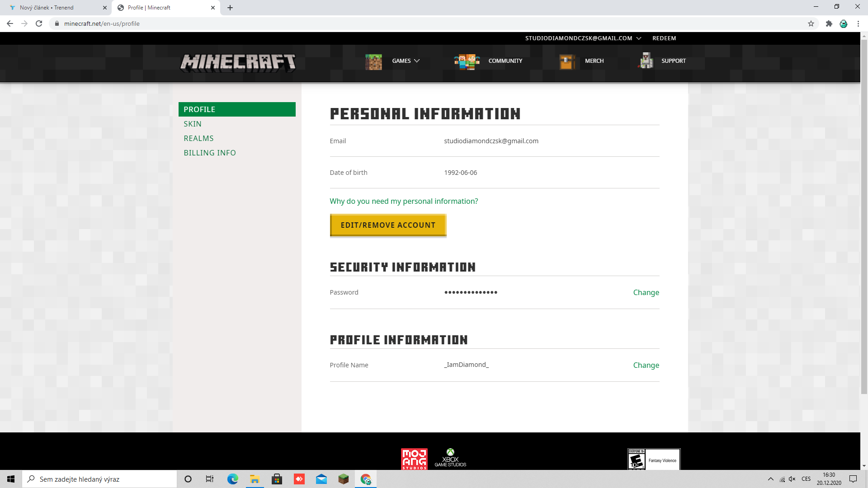The image size is (868, 488).
Task: Expand the account email dropdown
Action: [x=638, y=38]
